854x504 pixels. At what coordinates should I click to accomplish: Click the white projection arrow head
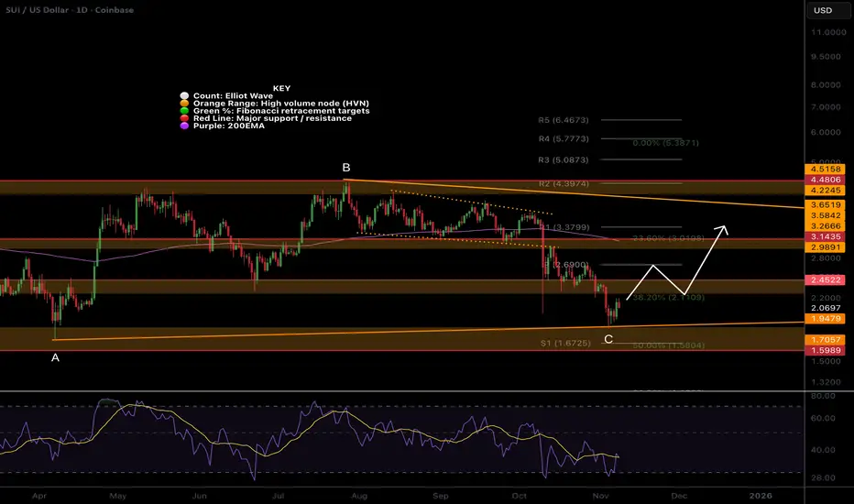[723, 230]
